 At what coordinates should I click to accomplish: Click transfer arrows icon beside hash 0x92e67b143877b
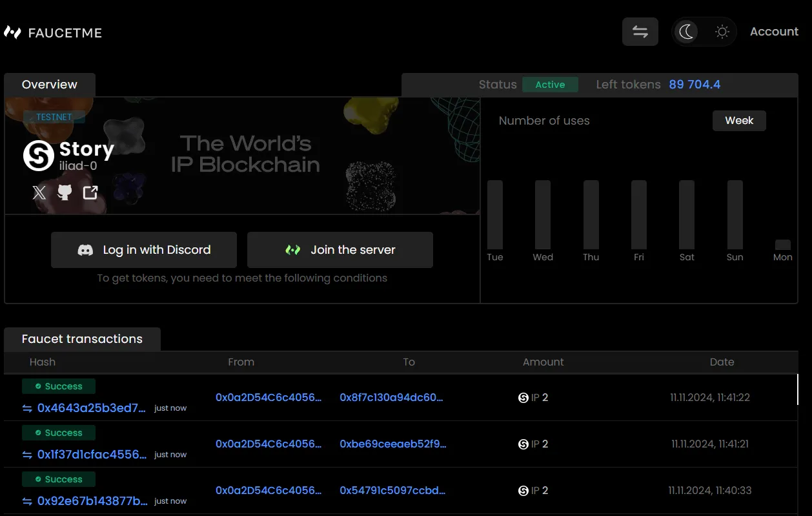27,501
